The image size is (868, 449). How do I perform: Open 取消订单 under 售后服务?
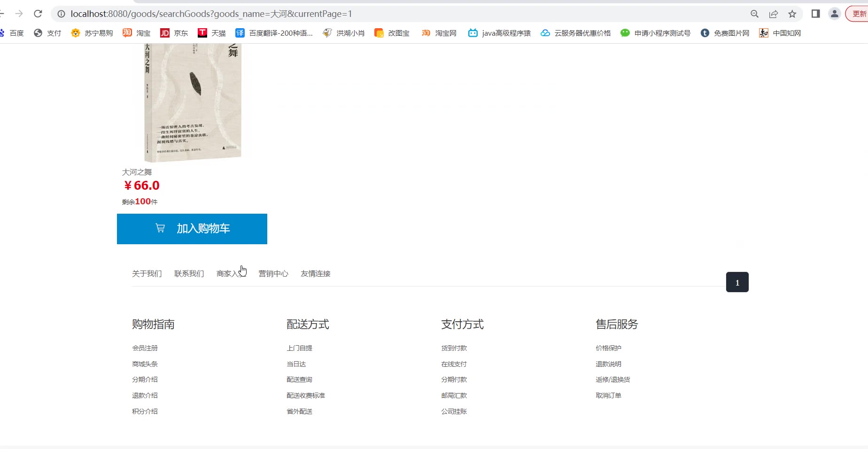pyautogui.click(x=609, y=395)
